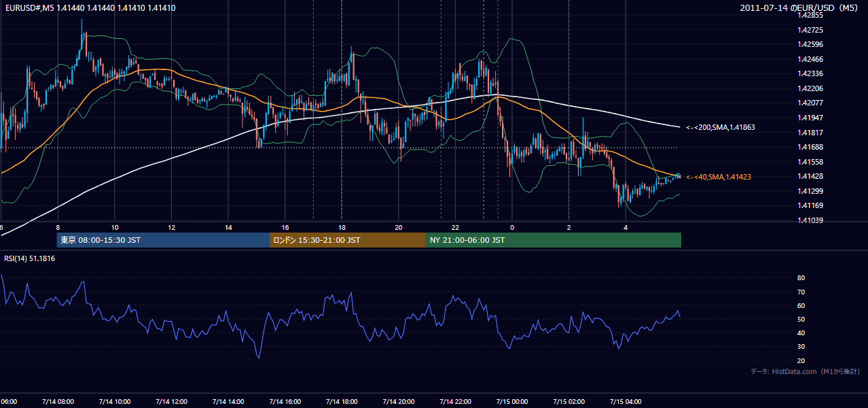
Task: Click the RSI scale value 60
Action: pyautogui.click(x=801, y=305)
